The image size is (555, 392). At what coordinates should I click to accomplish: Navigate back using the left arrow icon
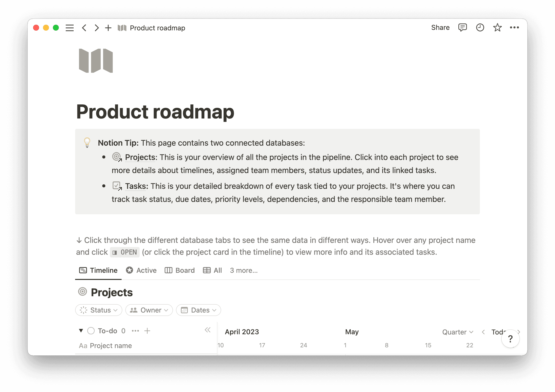[84, 28]
